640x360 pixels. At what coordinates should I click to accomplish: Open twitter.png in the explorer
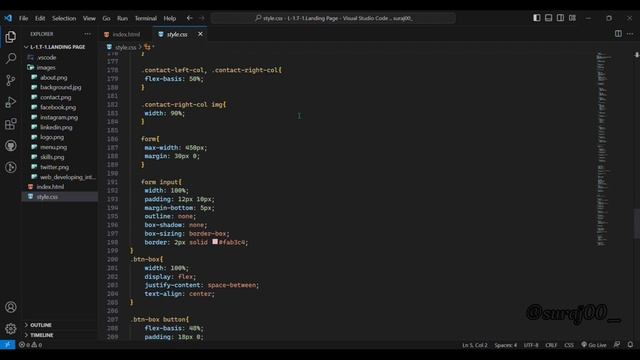[54, 167]
